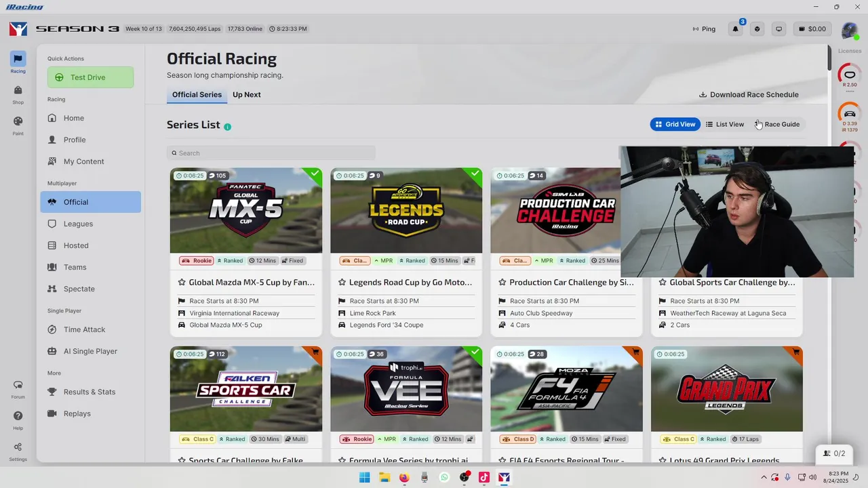Open WhatsApp from the taskbar

tap(444, 477)
